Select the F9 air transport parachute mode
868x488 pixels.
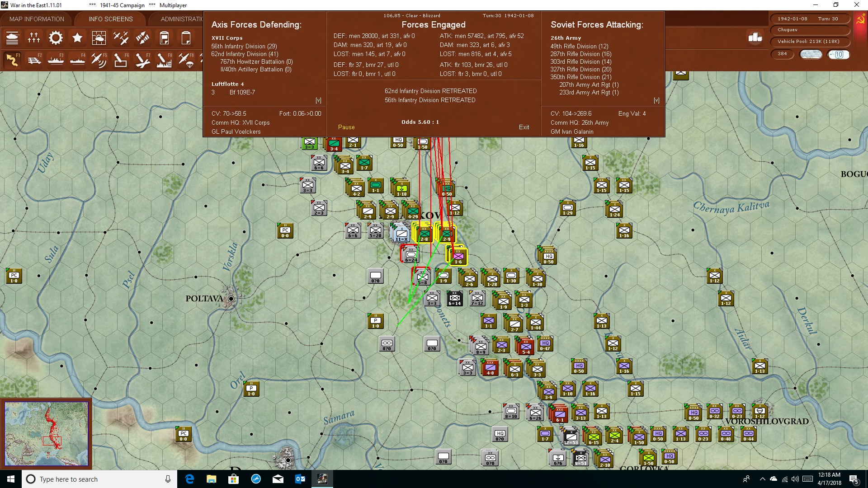pos(186,60)
